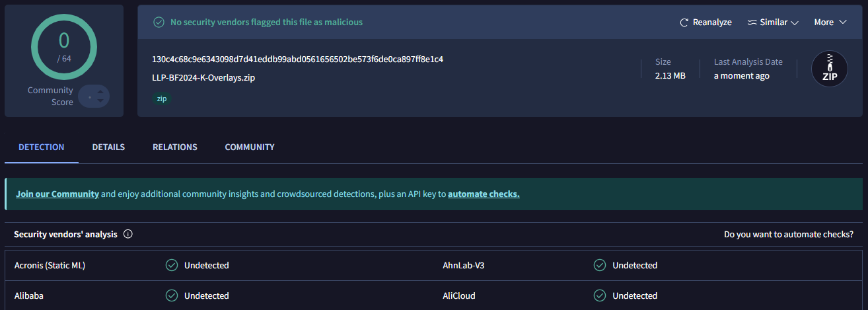Click the Undetected checkmark icon for Acronis
This screenshot has height=310, width=868.
click(x=172, y=265)
